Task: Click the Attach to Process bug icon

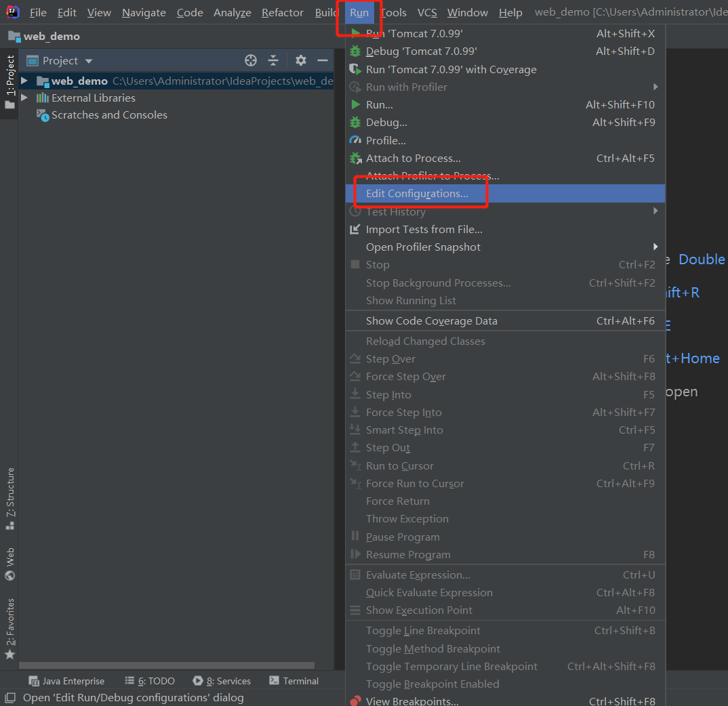Action: [x=355, y=159]
